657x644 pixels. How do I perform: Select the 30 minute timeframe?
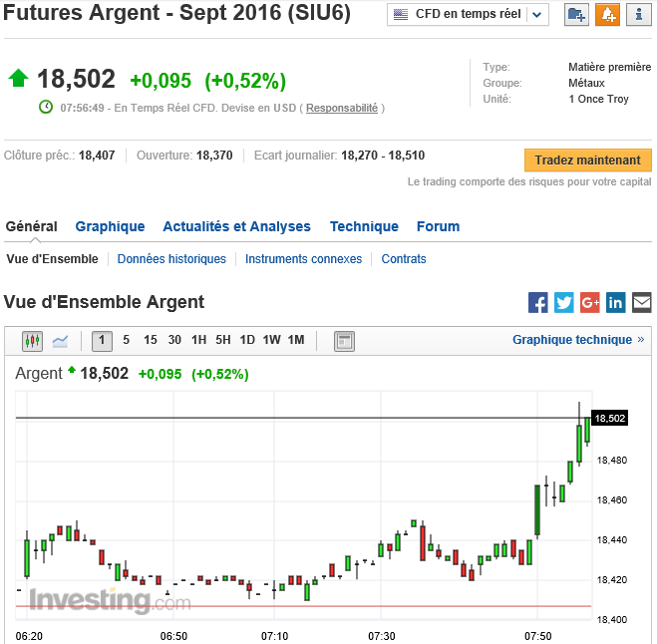coord(174,340)
